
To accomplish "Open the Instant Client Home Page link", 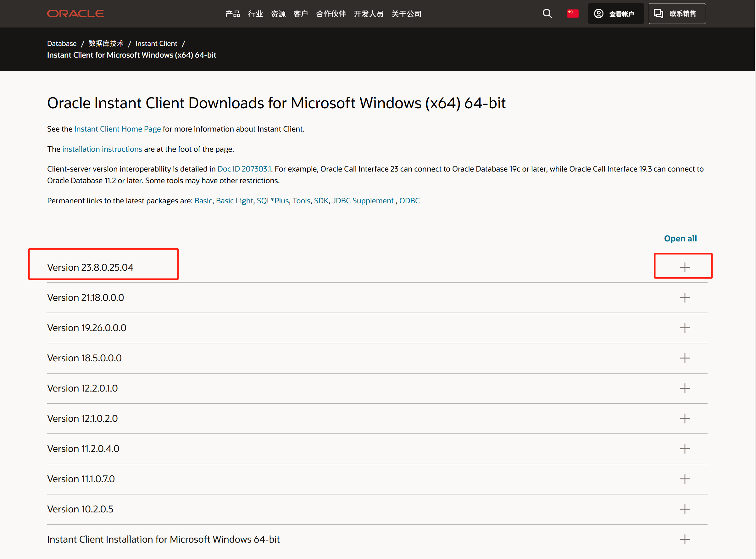I will (117, 129).
